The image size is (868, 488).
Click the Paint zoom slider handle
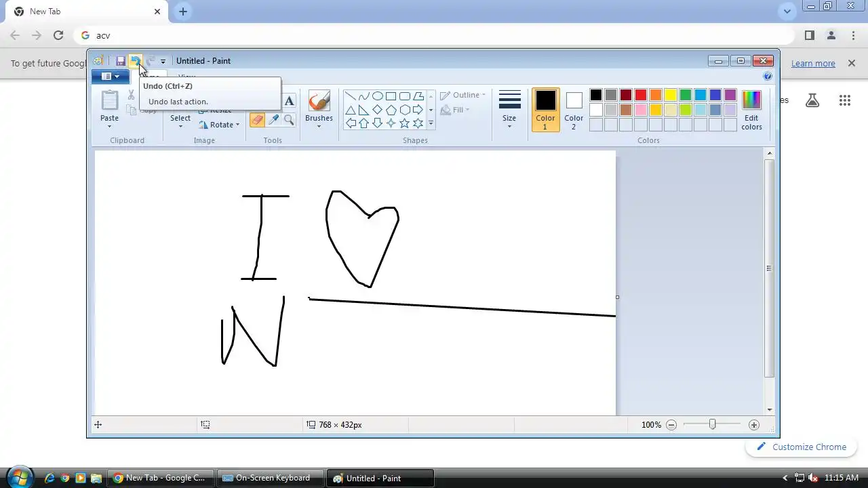(x=712, y=424)
